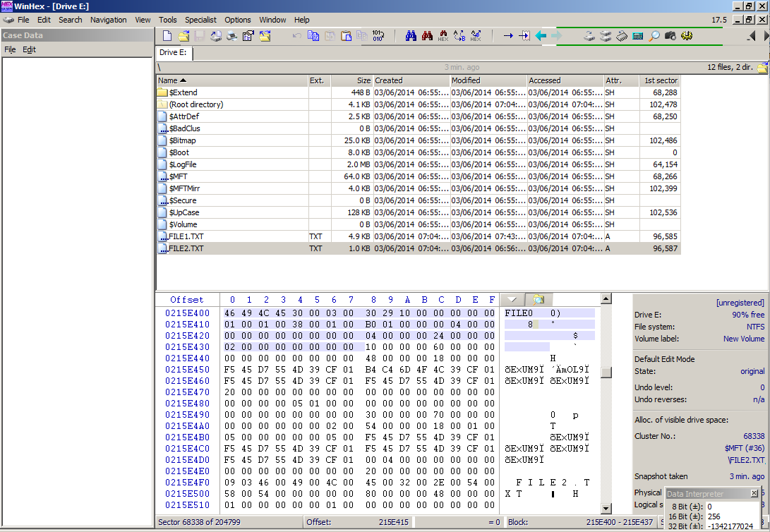
Task: Navigate back with the cyan left arrow
Action: (x=541, y=36)
